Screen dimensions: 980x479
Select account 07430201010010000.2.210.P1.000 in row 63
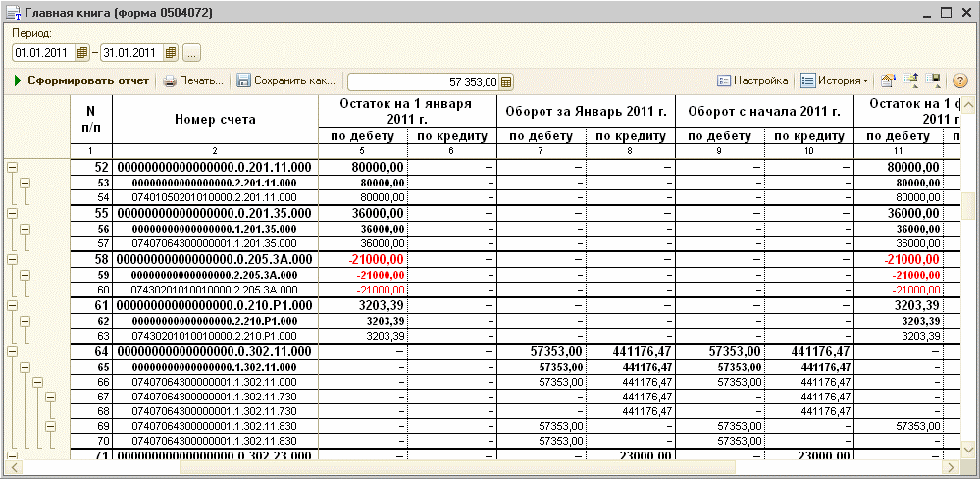coord(213,336)
